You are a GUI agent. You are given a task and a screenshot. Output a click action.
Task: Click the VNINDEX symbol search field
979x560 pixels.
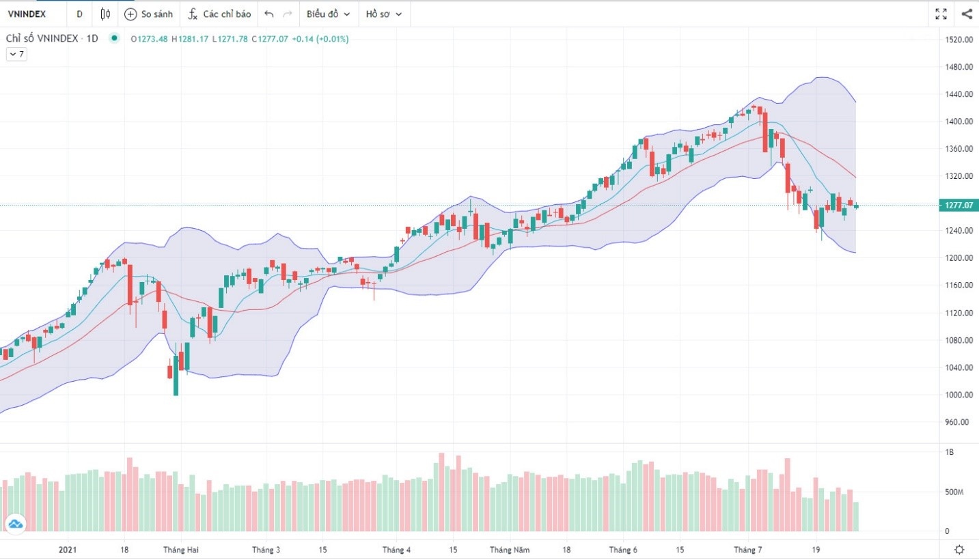click(27, 14)
